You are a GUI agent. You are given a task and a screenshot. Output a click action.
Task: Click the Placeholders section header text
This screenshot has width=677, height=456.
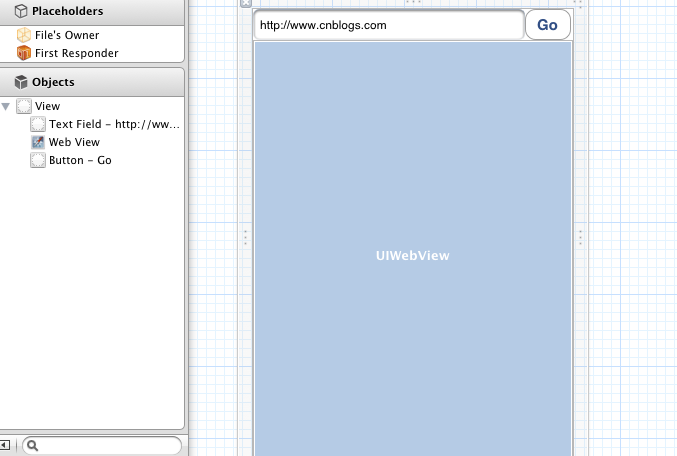[x=68, y=11]
